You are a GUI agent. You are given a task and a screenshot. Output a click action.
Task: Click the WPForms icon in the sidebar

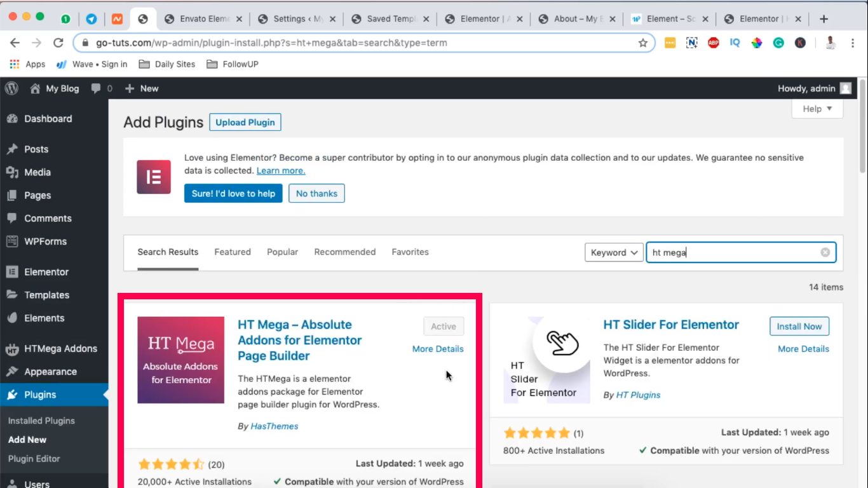click(x=12, y=241)
